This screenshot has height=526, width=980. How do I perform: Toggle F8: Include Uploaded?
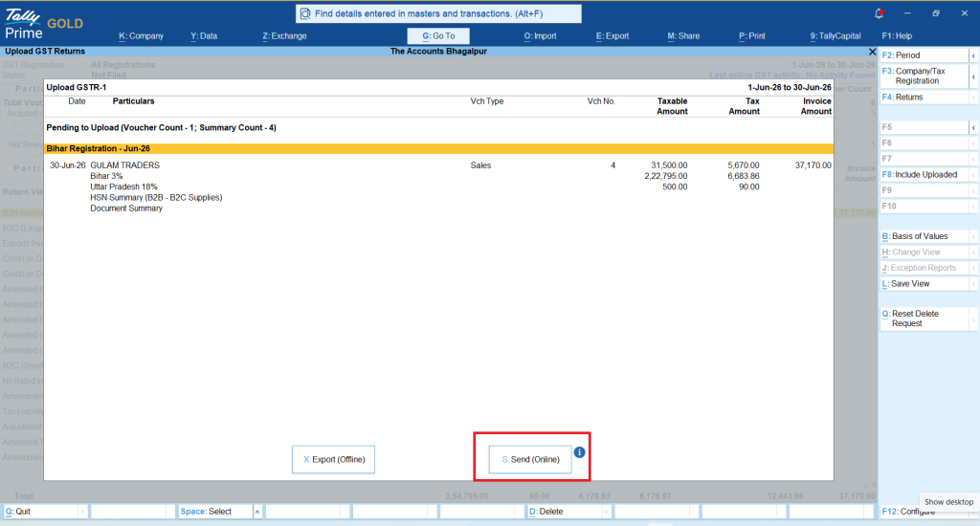click(x=924, y=175)
